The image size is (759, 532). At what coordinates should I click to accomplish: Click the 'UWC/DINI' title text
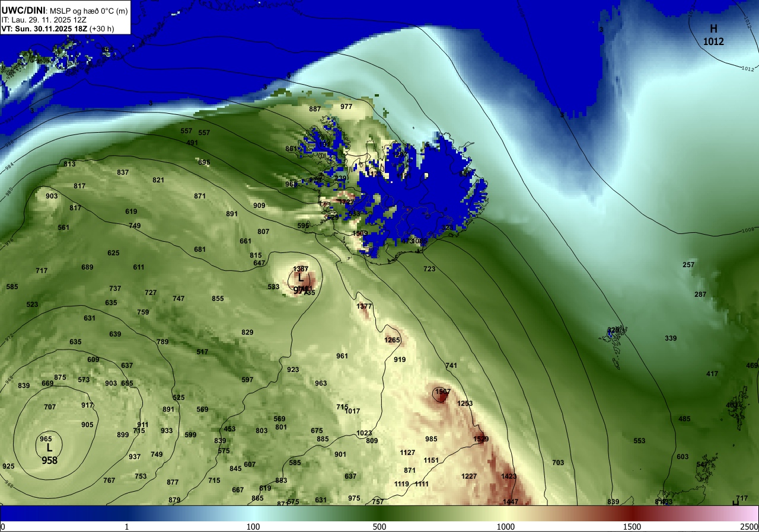(x=24, y=9)
